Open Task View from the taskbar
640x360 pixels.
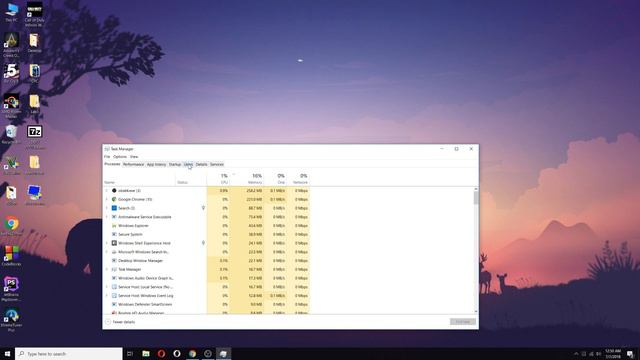coord(130,353)
